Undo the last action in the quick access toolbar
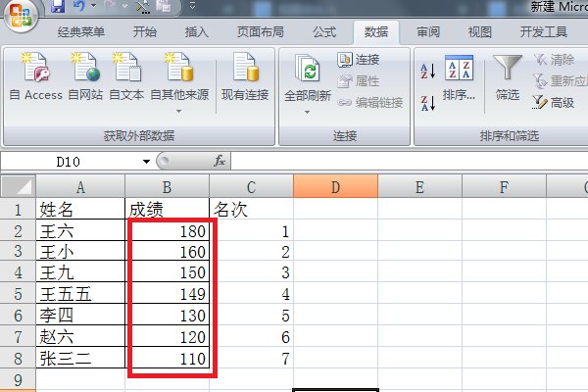The image size is (588, 392). [x=78, y=6]
